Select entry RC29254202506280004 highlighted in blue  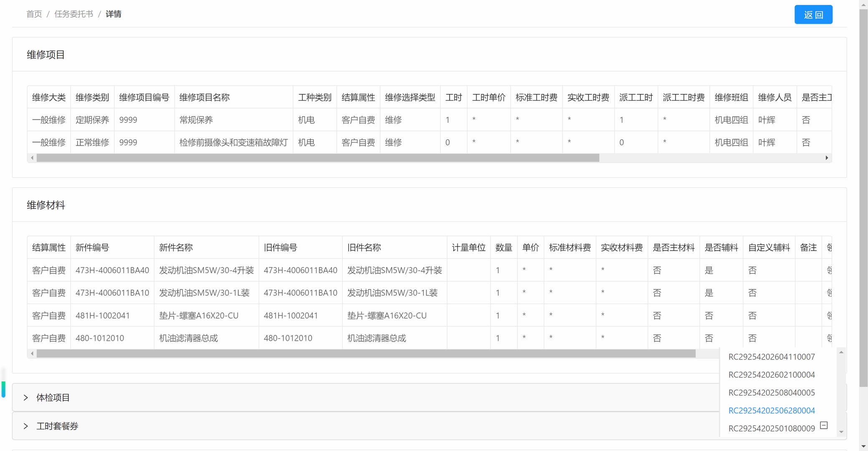point(771,410)
